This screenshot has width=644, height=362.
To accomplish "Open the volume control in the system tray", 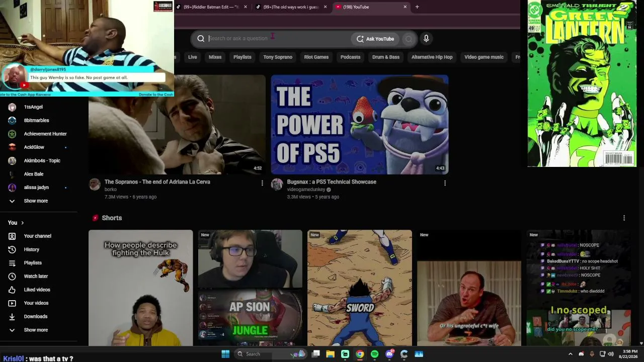I will pos(611,354).
